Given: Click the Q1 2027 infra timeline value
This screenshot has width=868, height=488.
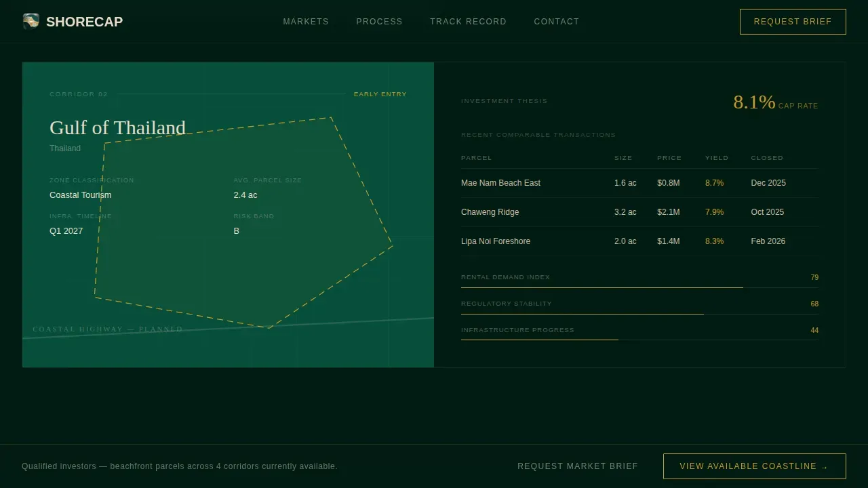Looking at the screenshot, I should [x=66, y=231].
